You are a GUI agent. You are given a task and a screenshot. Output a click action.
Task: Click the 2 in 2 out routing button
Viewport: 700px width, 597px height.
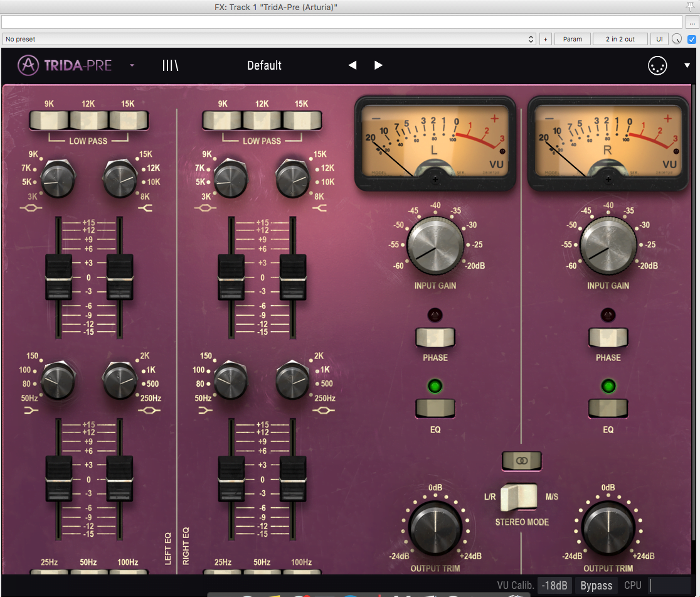(620, 39)
